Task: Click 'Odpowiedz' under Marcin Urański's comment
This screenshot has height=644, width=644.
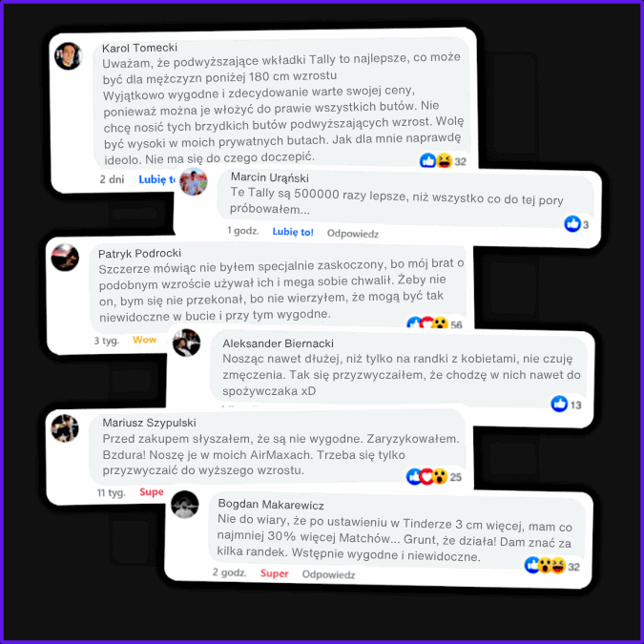Action: (353, 234)
